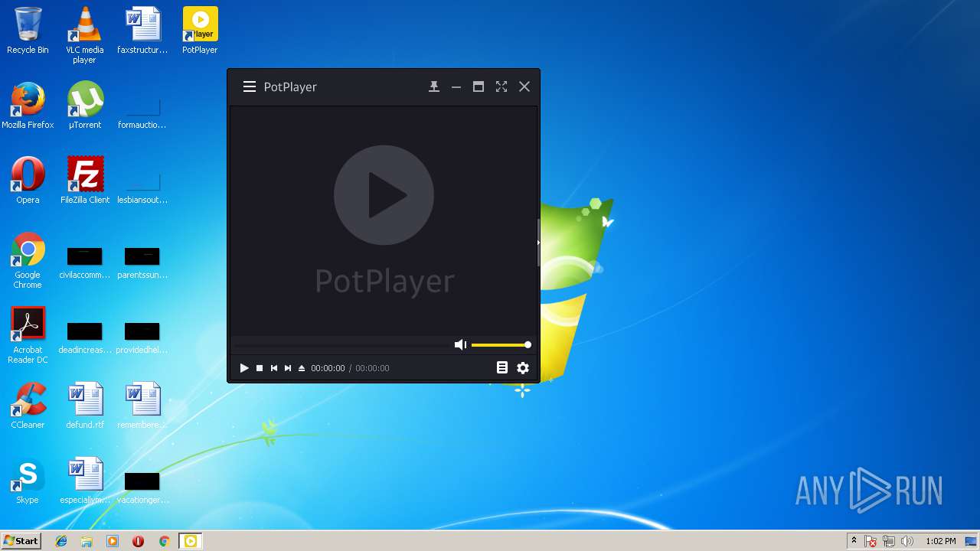Mute the PotPlayer speaker icon
The height and width of the screenshot is (551, 980).
tap(460, 345)
